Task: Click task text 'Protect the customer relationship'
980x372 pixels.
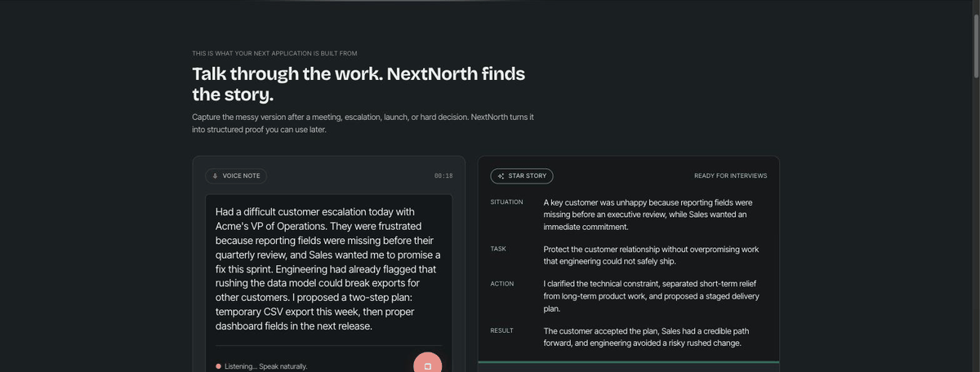Action: (652, 255)
